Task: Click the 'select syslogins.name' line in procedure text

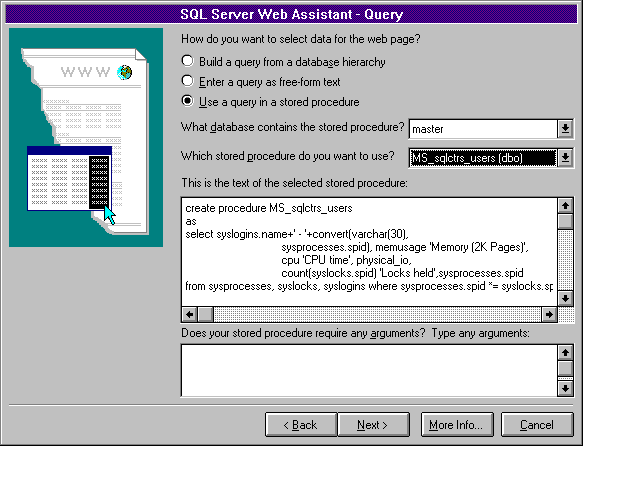Action: [x=297, y=234]
